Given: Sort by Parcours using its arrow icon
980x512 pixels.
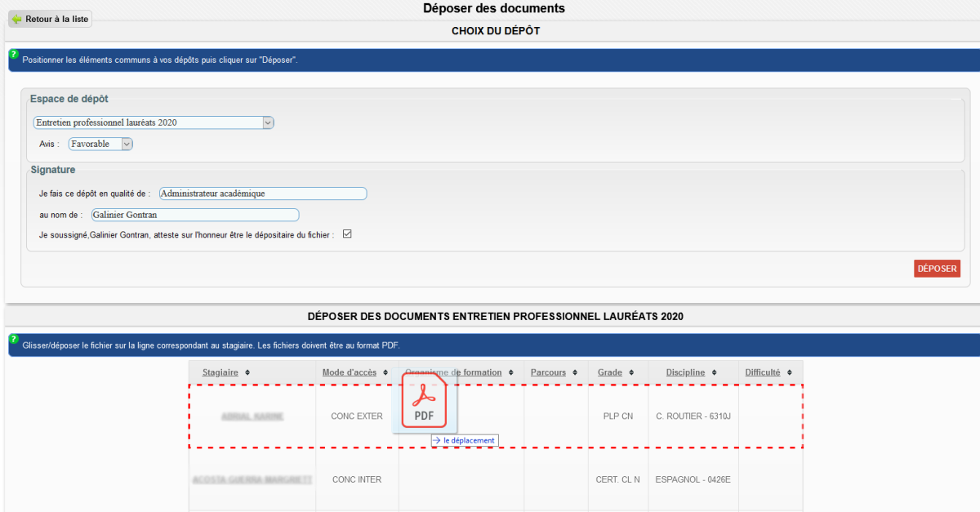Looking at the screenshot, I should pyautogui.click(x=574, y=373).
